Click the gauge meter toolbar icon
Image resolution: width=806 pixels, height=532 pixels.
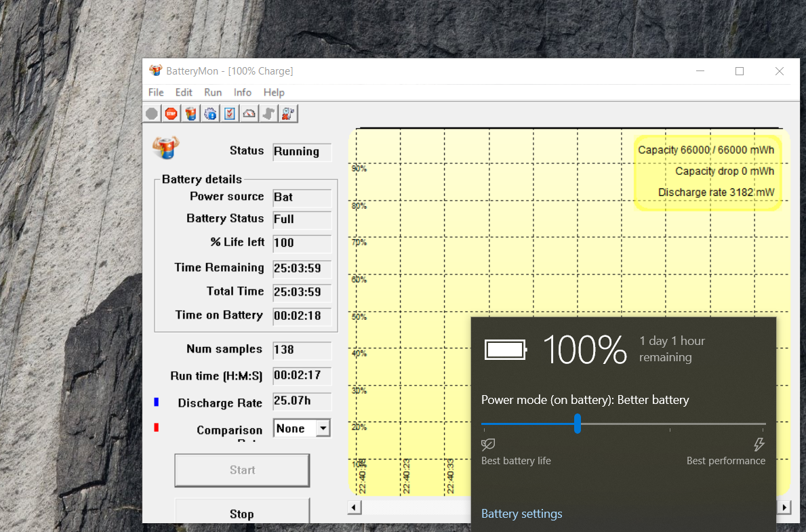click(x=249, y=114)
